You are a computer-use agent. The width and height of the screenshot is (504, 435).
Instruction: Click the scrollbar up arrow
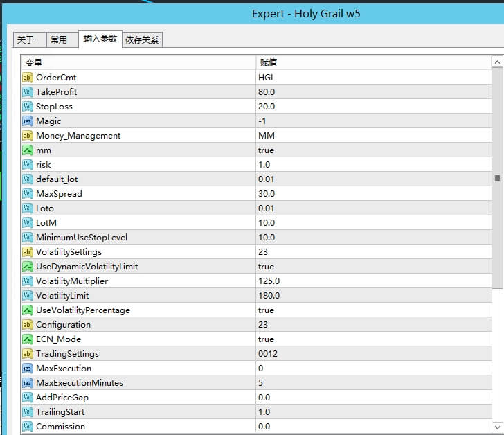(497, 62)
